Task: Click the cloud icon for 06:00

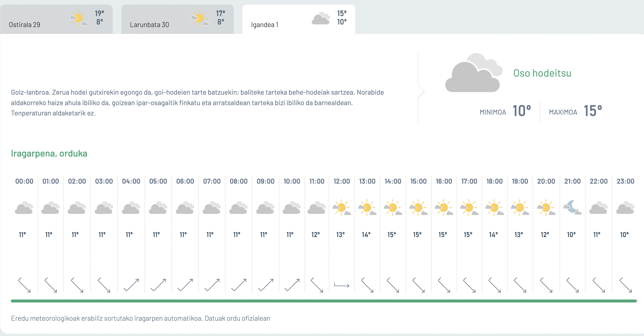Action: pos(185,208)
